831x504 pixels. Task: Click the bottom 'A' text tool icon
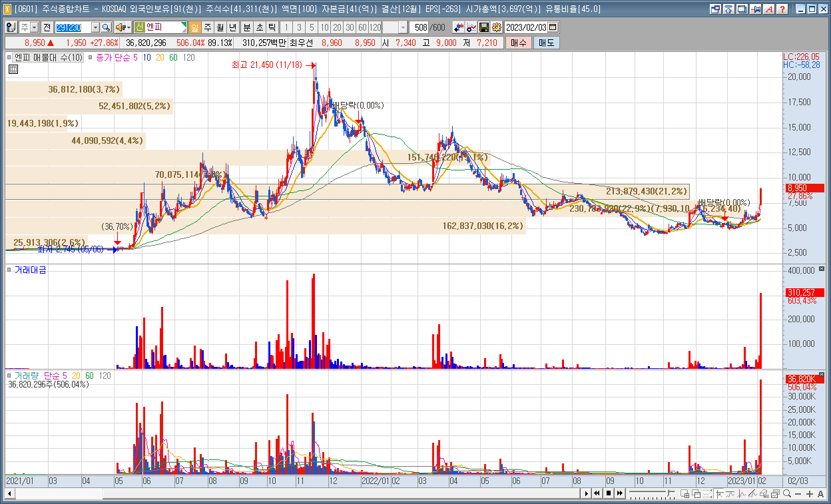(820, 493)
